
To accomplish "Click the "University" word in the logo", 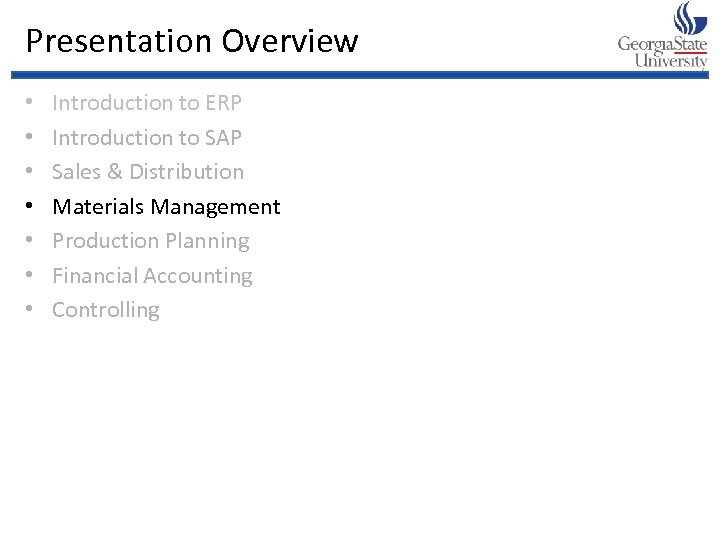I will click(671, 60).
